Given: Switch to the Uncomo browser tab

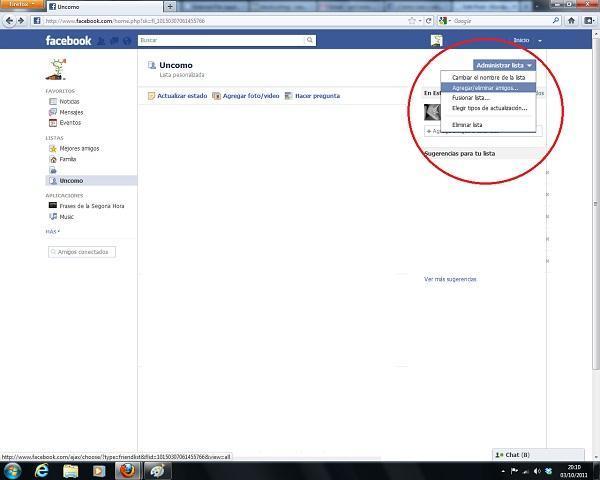Looking at the screenshot, I should click(x=104, y=7).
